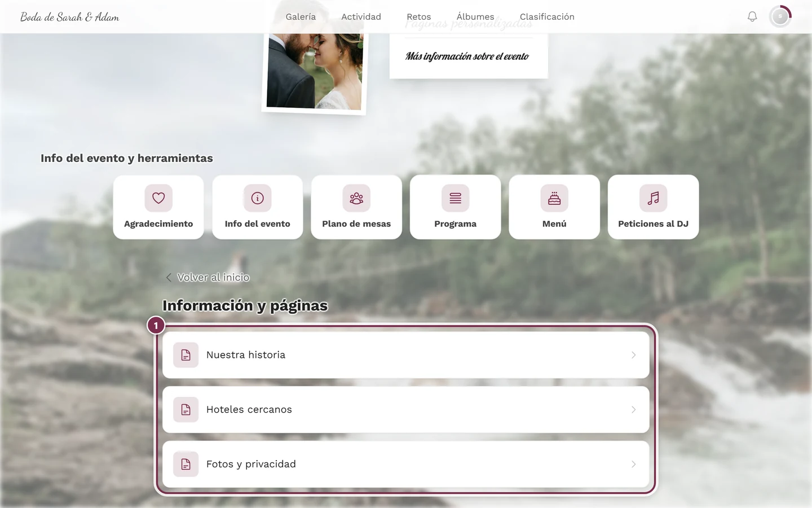Expand the Nuestra historia row chevron
The width and height of the screenshot is (812, 508).
click(x=634, y=355)
